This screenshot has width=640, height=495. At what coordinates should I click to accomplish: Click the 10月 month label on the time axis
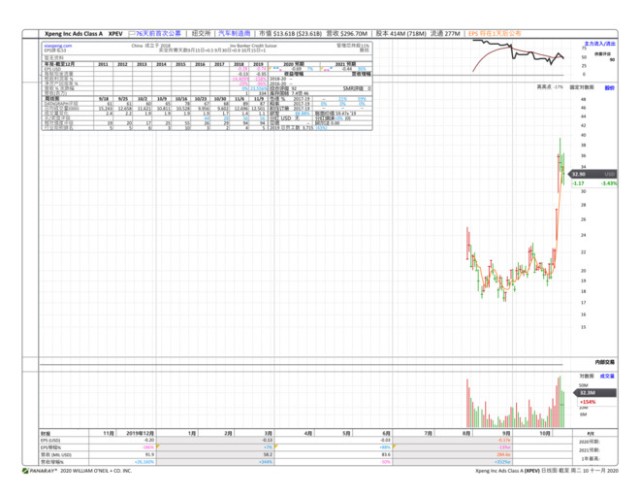pyautogui.click(x=545, y=433)
